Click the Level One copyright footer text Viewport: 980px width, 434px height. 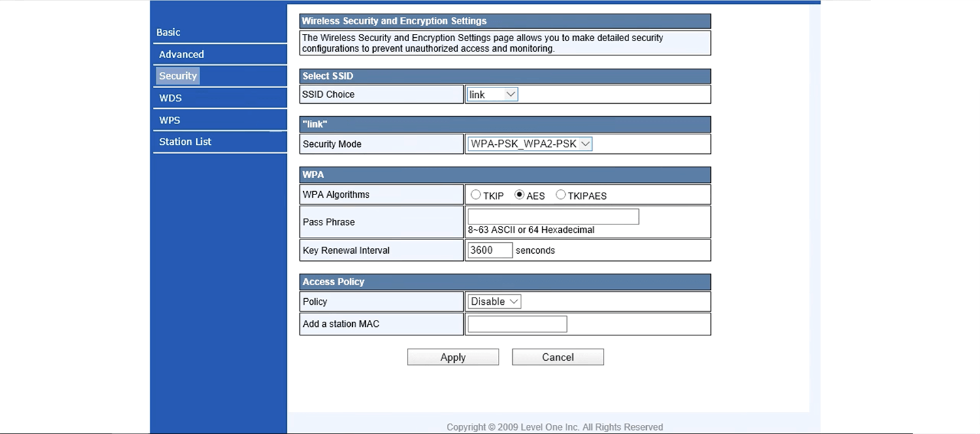[555, 427]
